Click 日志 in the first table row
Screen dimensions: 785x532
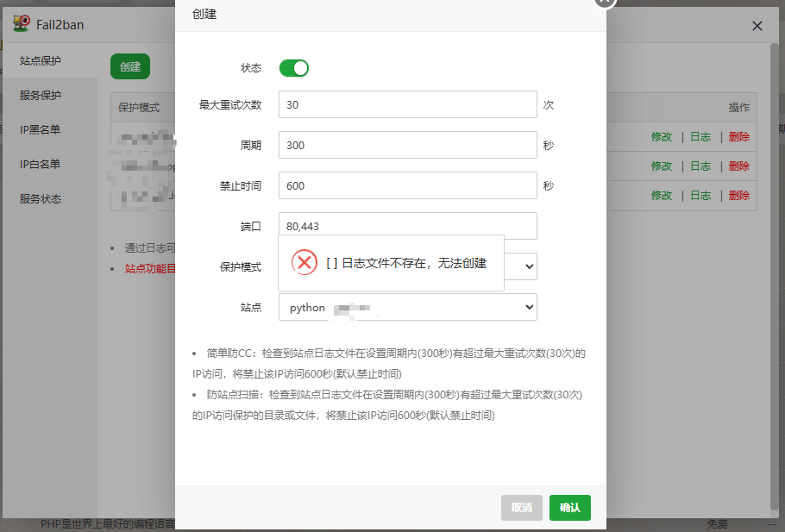[700, 136]
